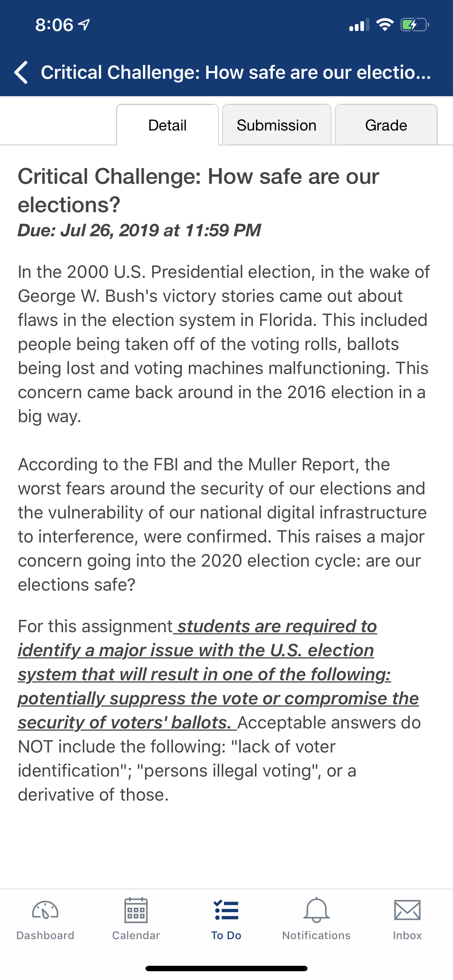Viewport: 453px width, 980px height.
Task: Select the To Do checklist icon
Action: tap(226, 910)
